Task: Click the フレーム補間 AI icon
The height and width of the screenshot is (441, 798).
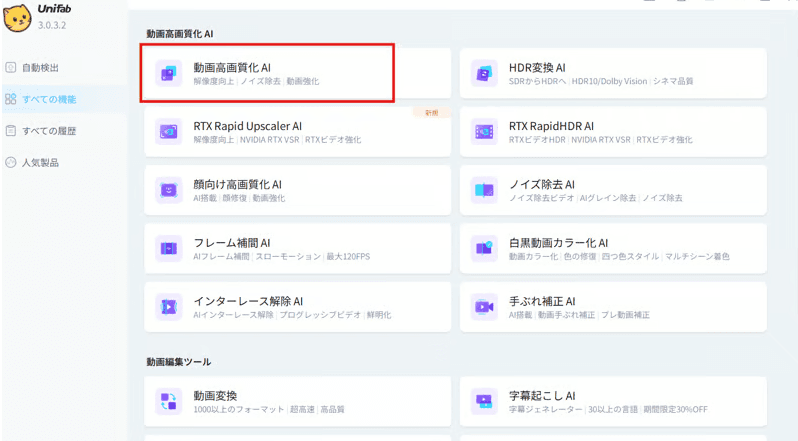Action: (x=168, y=249)
